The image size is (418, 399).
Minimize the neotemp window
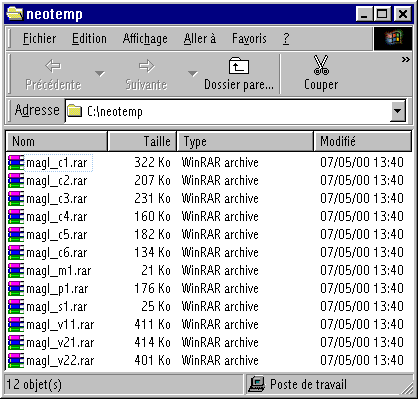tap(365, 14)
